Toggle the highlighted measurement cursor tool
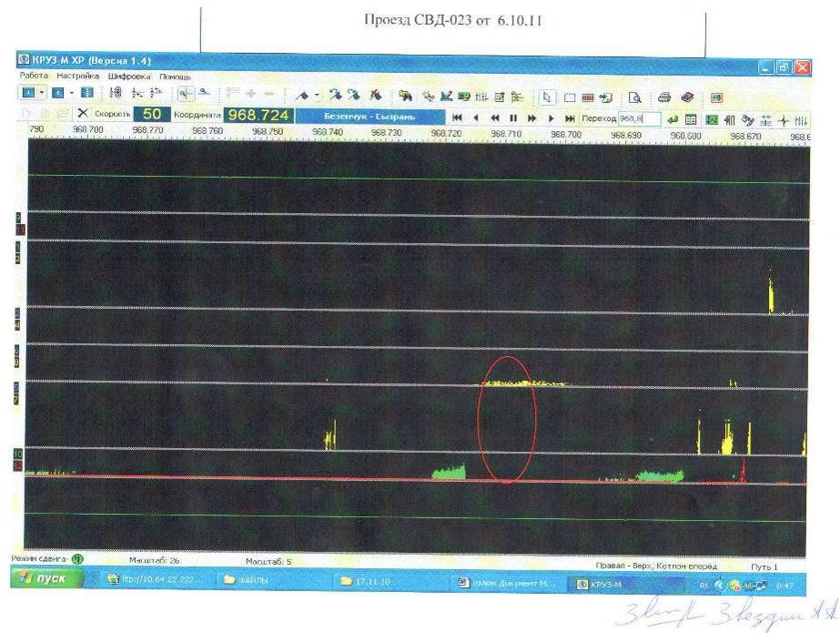The image size is (840, 633). pyautogui.click(x=186, y=95)
